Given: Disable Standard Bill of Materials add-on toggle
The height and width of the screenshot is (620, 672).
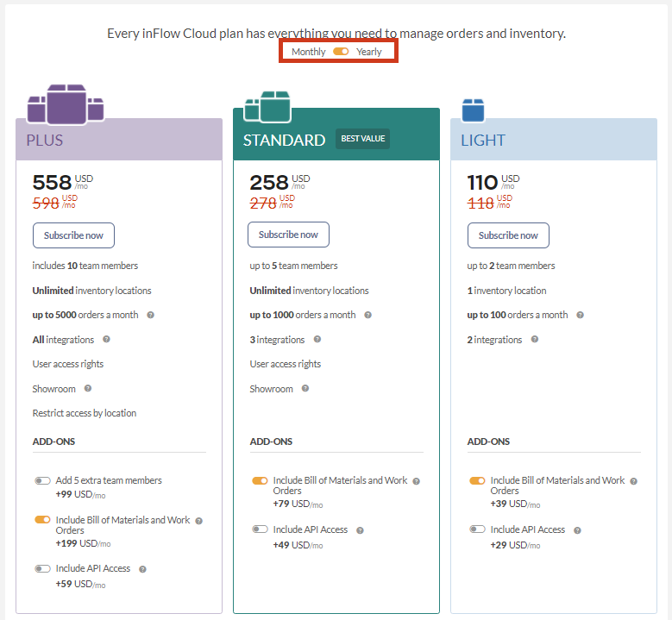Looking at the screenshot, I should point(260,481).
